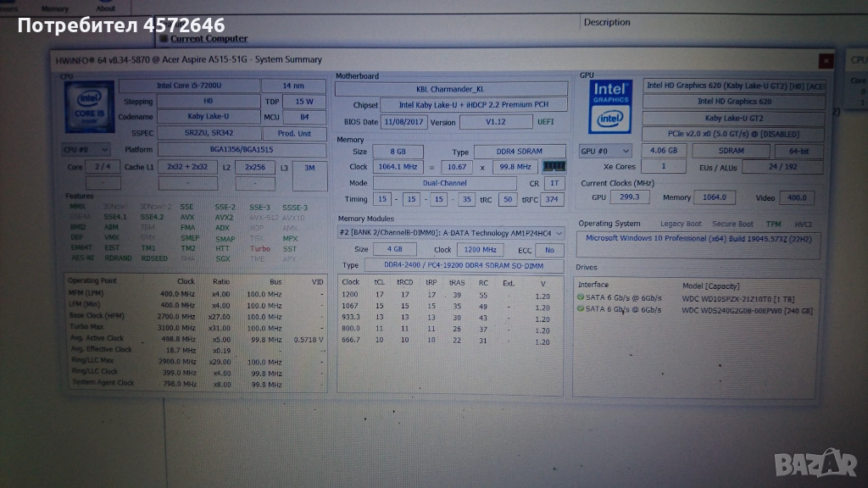Select the Current Computer tree node
Screen dimensions: 868x488
tap(209, 38)
